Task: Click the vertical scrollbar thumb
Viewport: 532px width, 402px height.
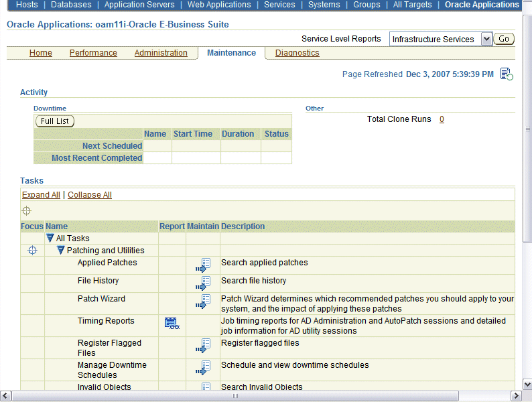Action: (527, 129)
